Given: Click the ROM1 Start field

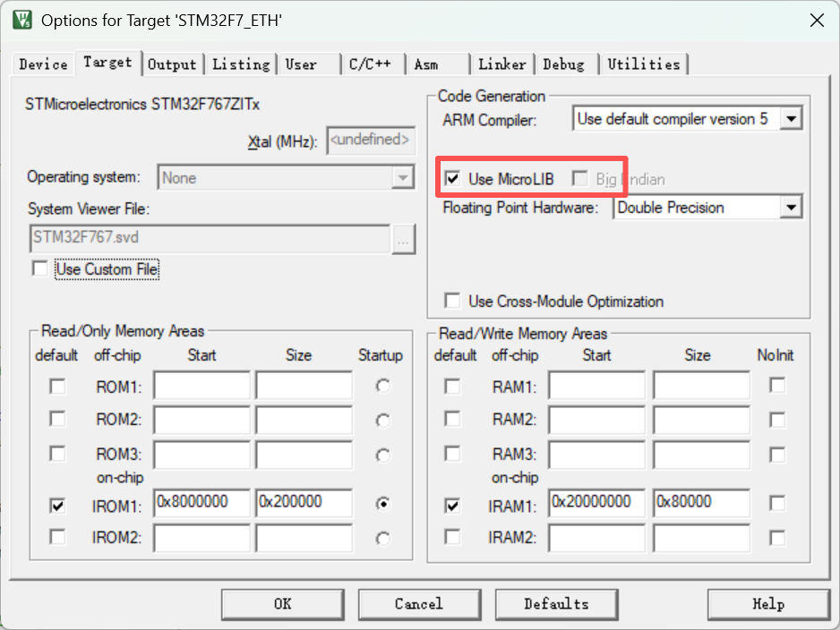Looking at the screenshot, I should (x=201, y=386).
